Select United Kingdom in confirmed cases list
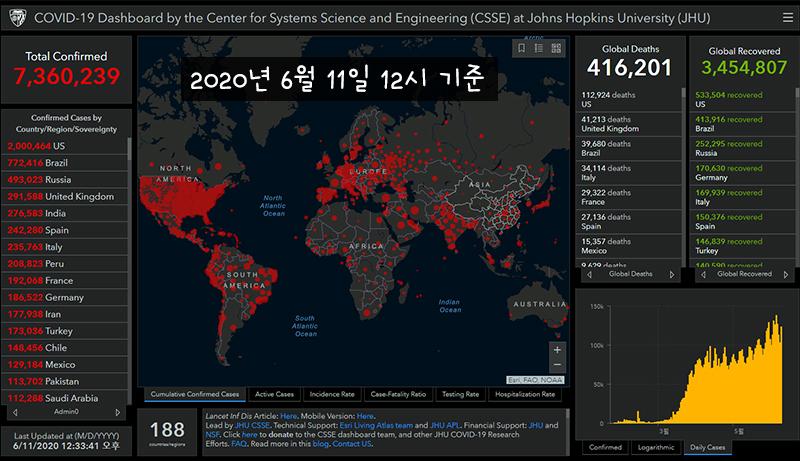The width and height of the screenshot is (800, 461). pos(65,196)
